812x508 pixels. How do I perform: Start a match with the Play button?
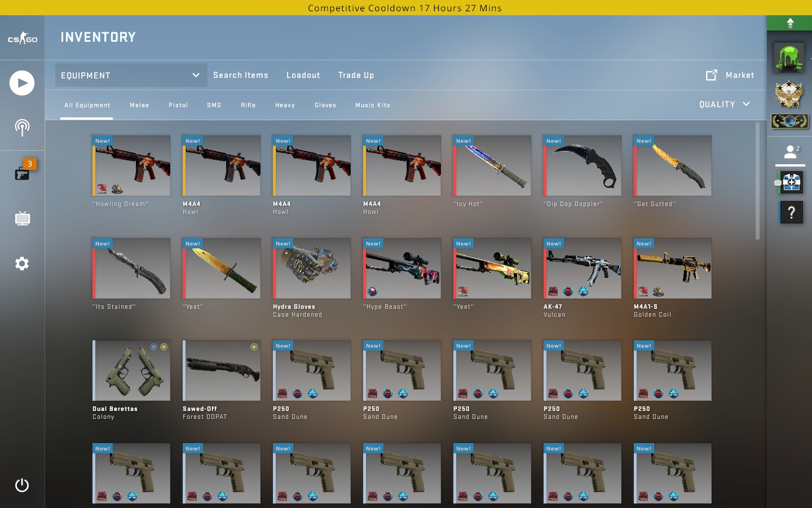tap(22, 83)
